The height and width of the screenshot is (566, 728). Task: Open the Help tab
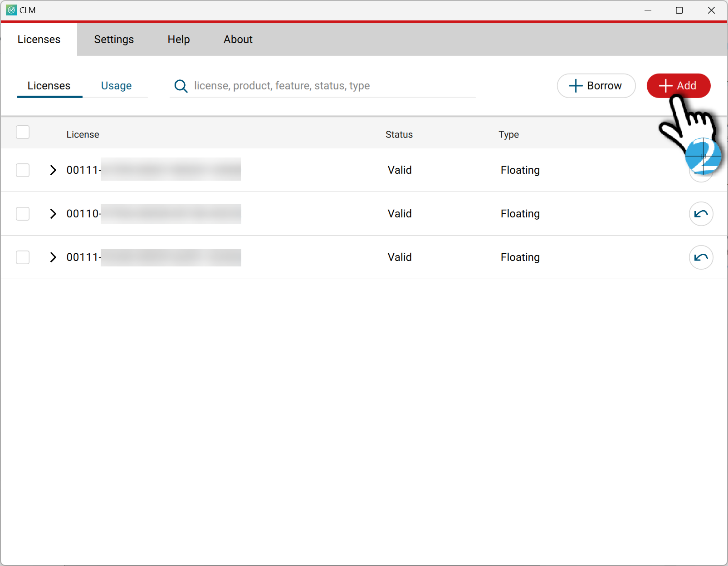coord(179,39)
